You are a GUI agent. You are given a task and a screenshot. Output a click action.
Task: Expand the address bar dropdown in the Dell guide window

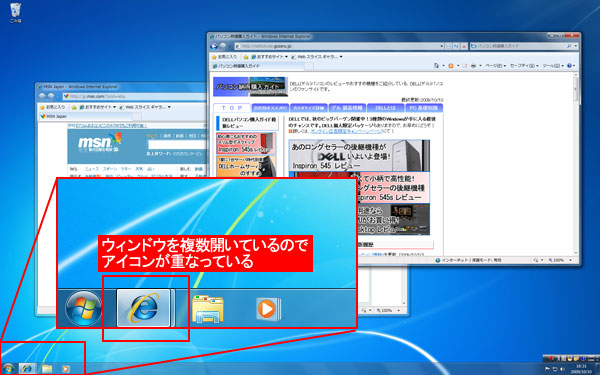tap(442, 46)
